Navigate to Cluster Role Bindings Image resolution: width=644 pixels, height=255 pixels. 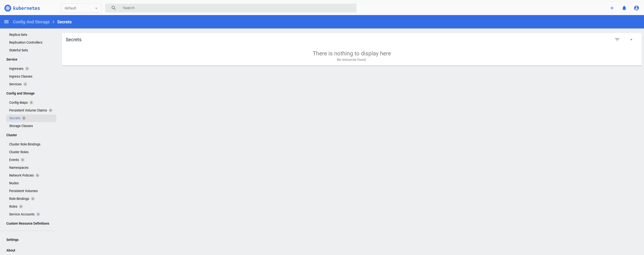pos(25,144)
